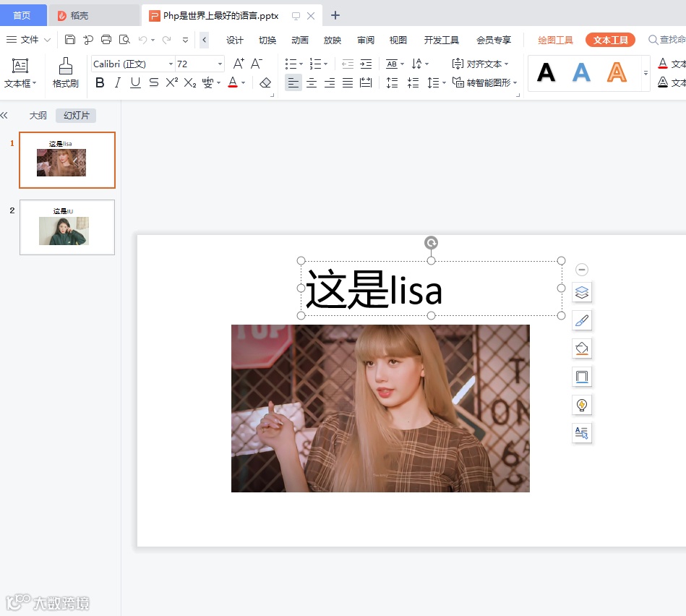
Task: Select slide 2 thumbnail 这是IU
Action: 67,228
